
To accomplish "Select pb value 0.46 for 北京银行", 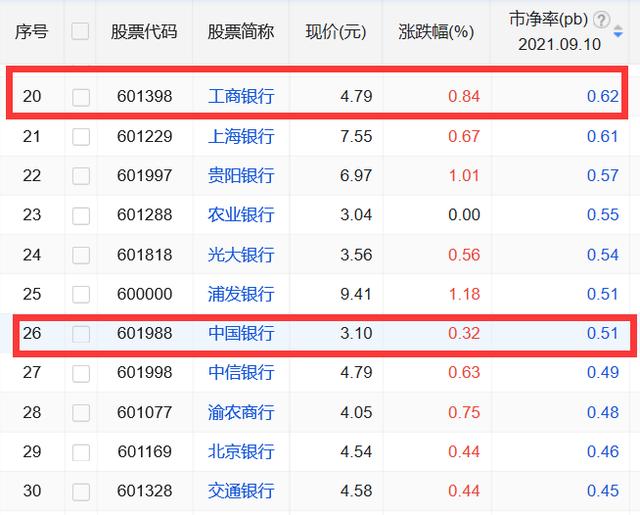I will tap(603, 451).
